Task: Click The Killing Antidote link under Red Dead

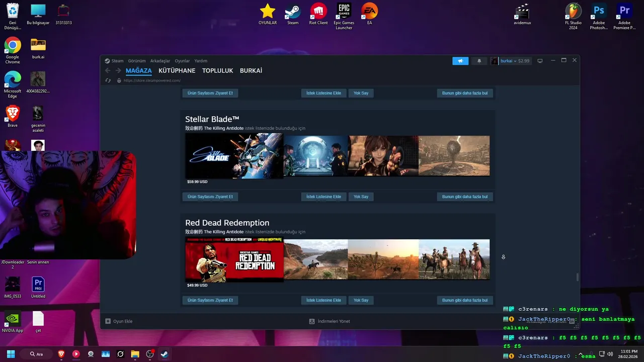Action: [214, 232]
